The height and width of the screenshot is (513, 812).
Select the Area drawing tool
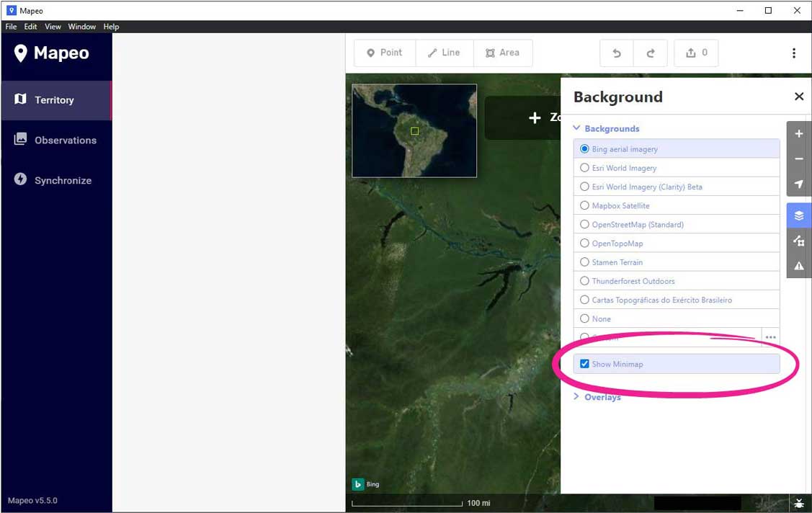tap(503, 53)
